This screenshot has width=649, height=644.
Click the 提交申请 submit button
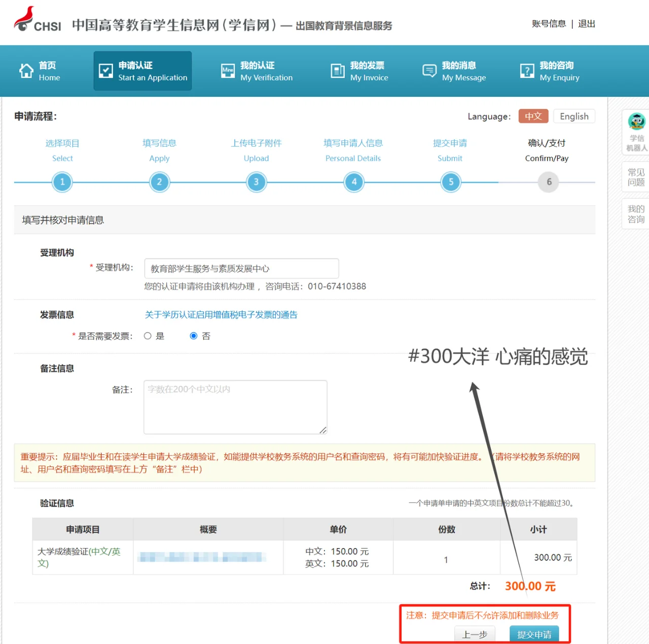534,634
